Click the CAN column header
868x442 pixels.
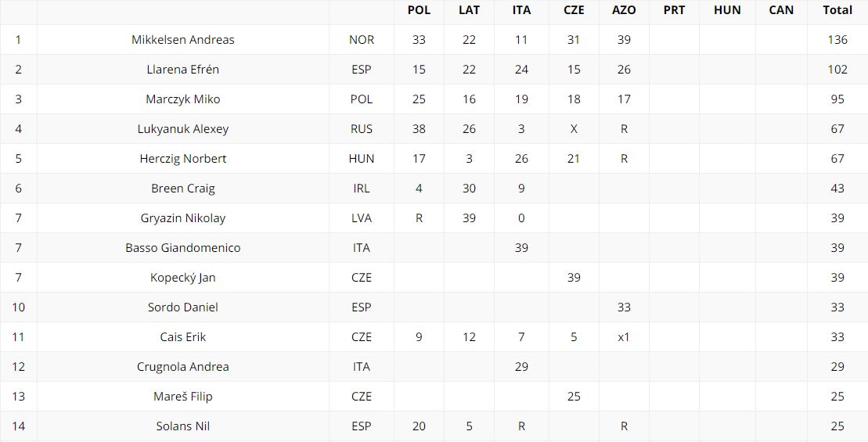pos(781,10)
